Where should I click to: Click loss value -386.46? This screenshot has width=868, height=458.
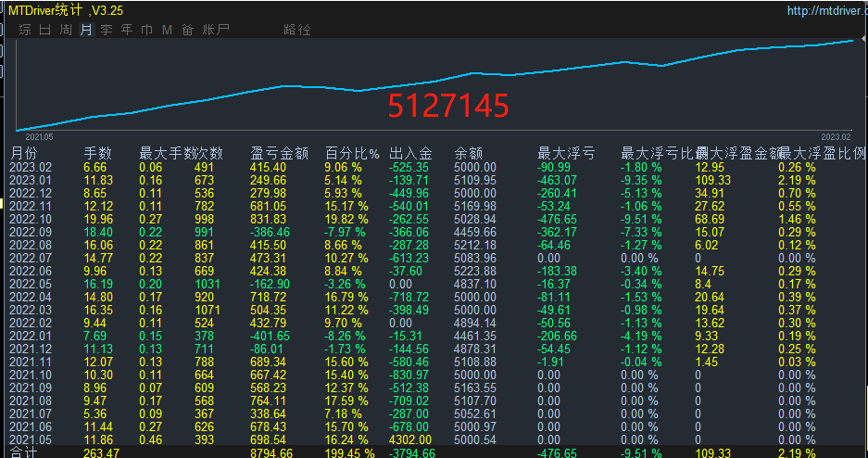270,232
